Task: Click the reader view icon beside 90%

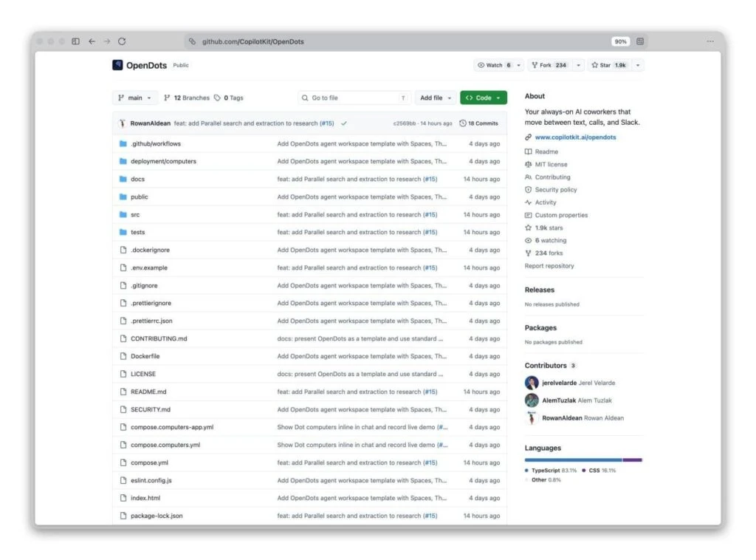Action: (640, 41)
